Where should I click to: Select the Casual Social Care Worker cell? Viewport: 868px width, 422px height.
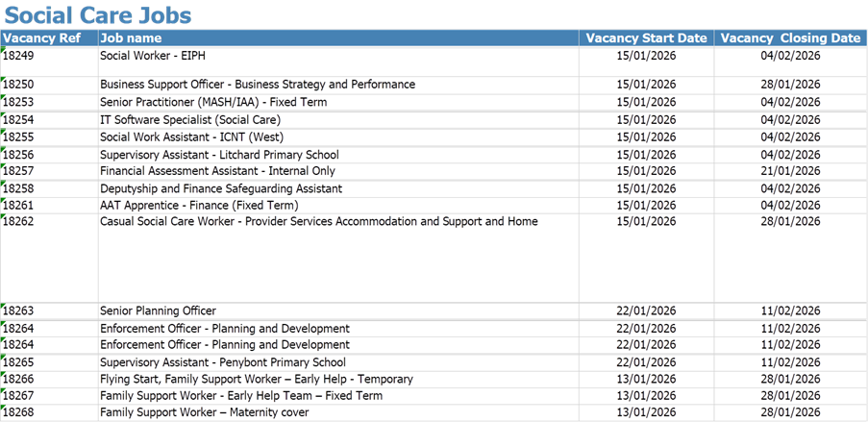click(x=317, y=222)
